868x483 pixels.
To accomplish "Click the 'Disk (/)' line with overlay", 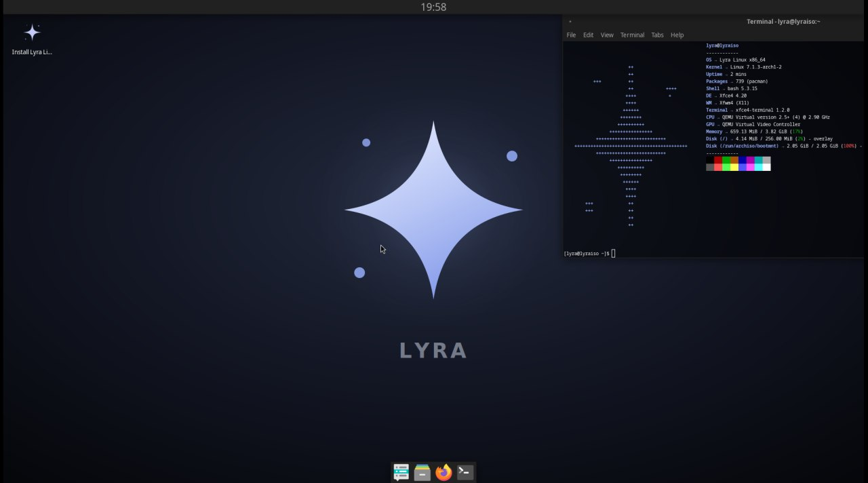I will pos(770,139).
